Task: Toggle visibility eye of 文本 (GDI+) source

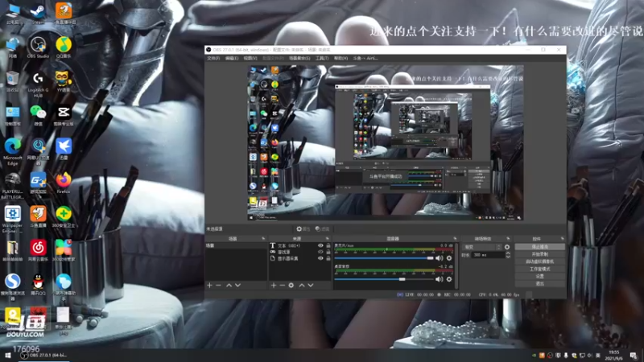Action: pos(320,245)
